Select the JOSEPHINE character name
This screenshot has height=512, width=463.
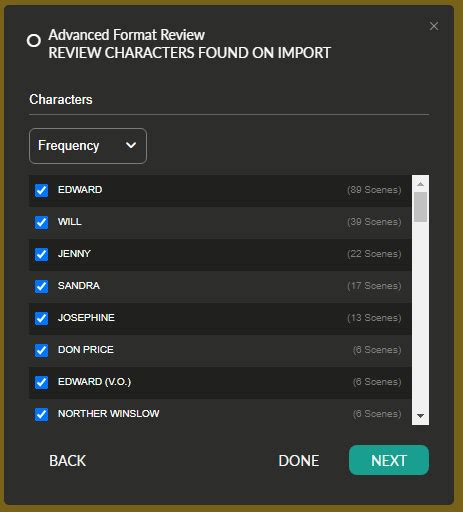[x=86, y=318]
